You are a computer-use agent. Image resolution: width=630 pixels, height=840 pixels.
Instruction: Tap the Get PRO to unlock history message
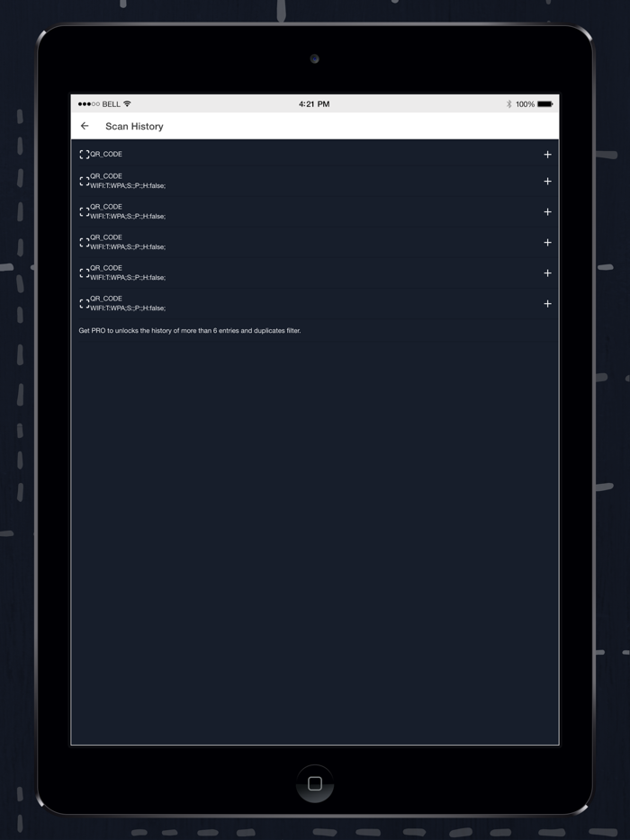click(190, 331)
